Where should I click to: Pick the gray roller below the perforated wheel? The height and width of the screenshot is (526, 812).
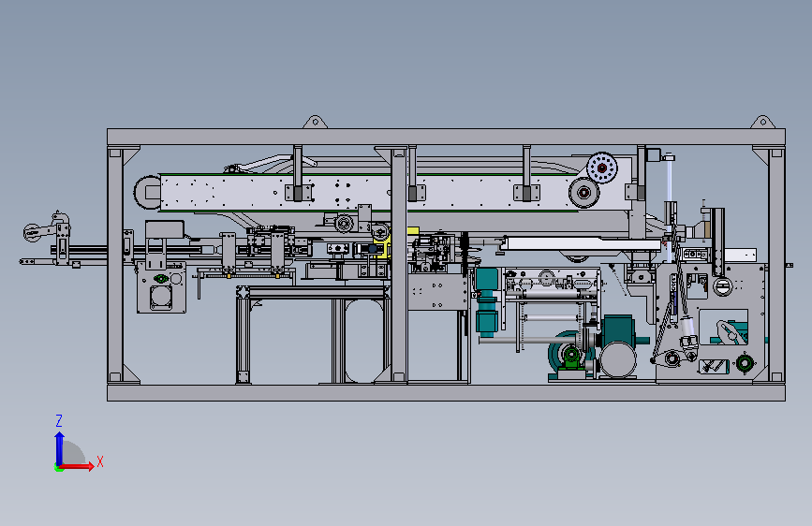pyautogui.click(x=584, y=193)
